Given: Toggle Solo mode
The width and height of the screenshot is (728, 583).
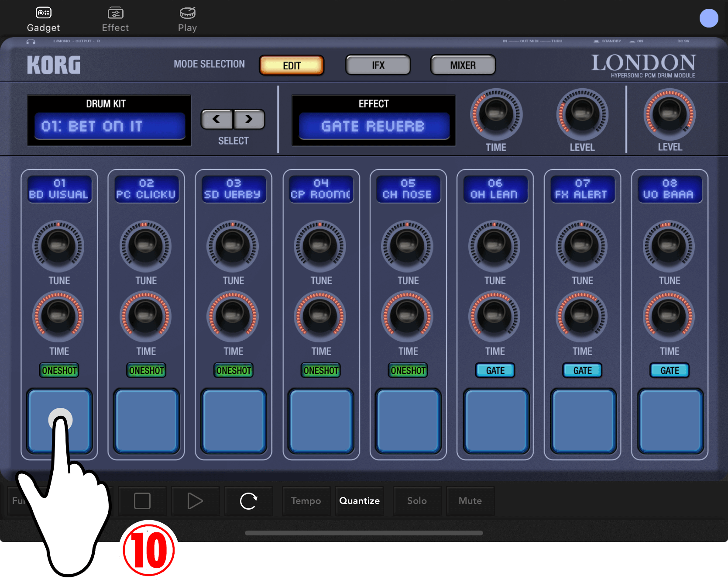Looking at the screenshot, I should pos(417,501).
